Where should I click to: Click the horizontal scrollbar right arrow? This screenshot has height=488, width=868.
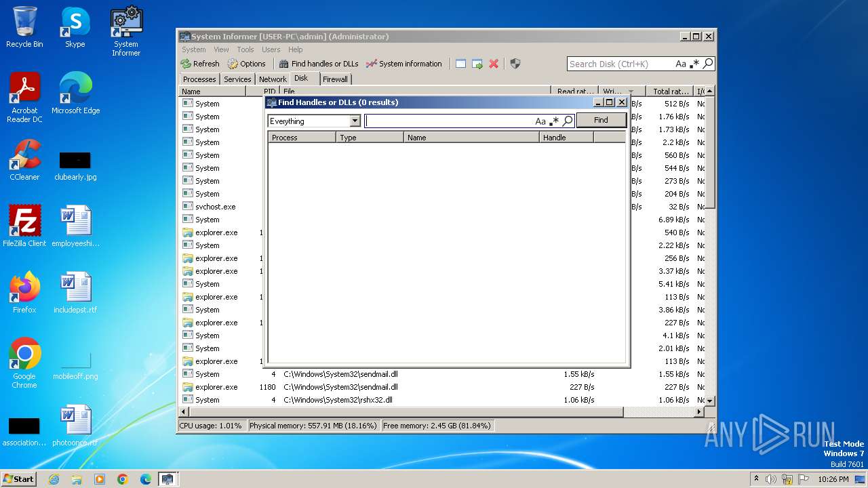point(699,411)
